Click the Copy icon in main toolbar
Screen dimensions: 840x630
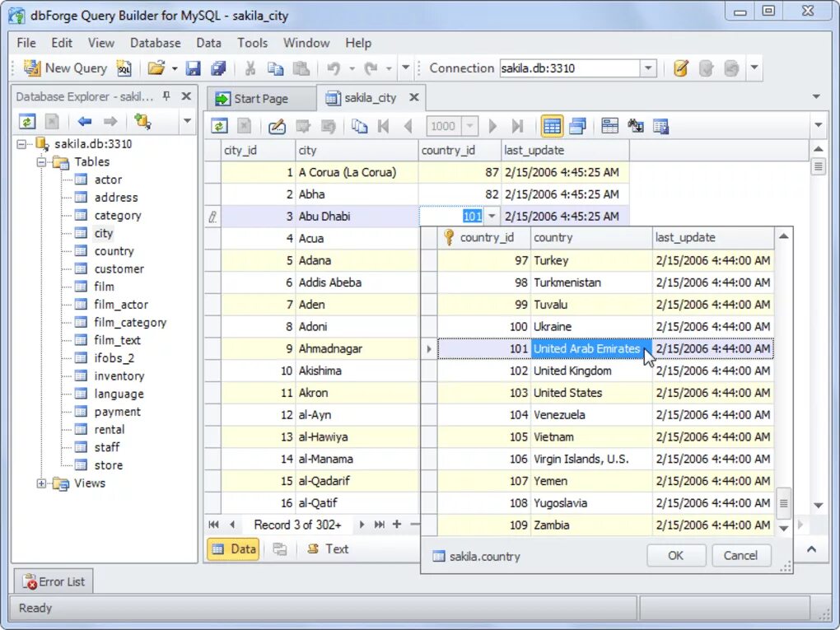pos(275,68)
